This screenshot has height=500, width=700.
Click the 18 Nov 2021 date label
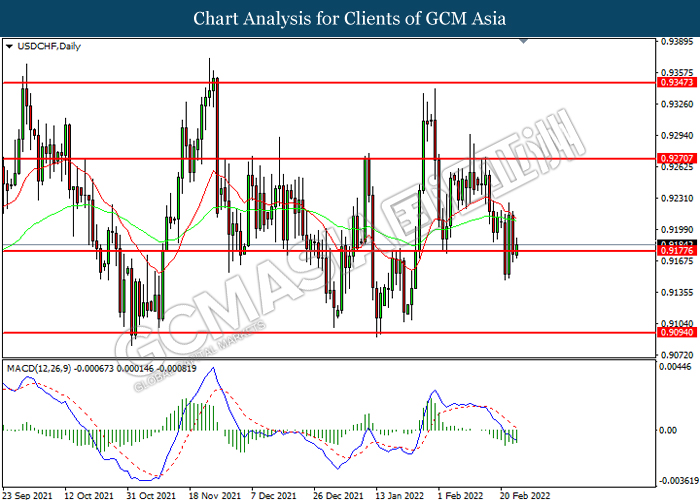pyautogui.click(x=216, y=495)
